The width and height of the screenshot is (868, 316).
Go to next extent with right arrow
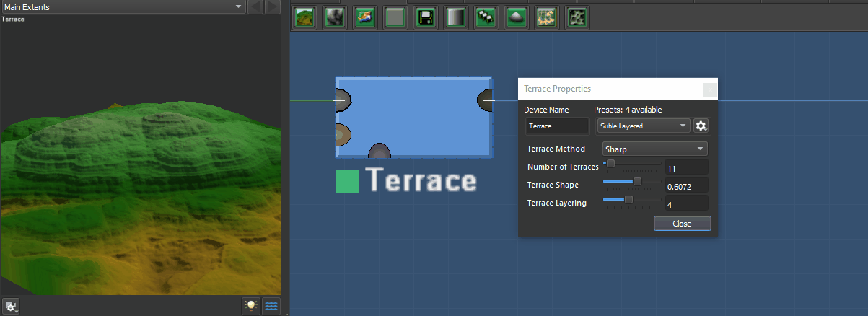pos(272,7)
